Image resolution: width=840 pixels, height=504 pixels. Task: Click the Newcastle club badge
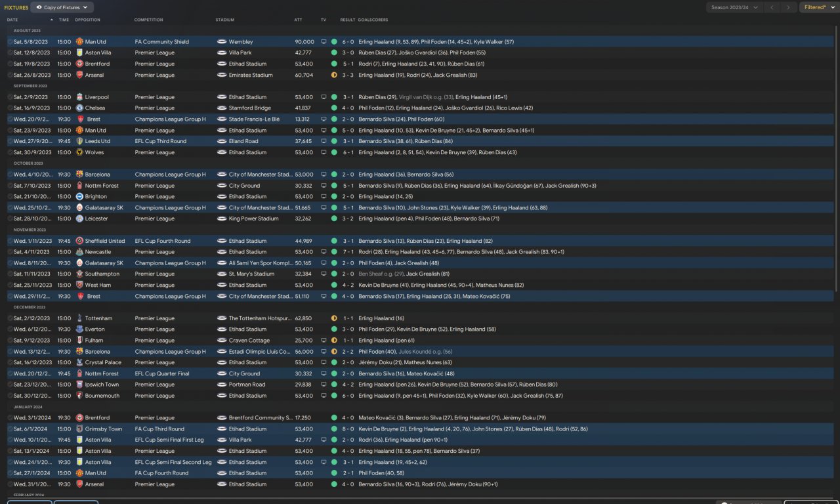[79, 252]
